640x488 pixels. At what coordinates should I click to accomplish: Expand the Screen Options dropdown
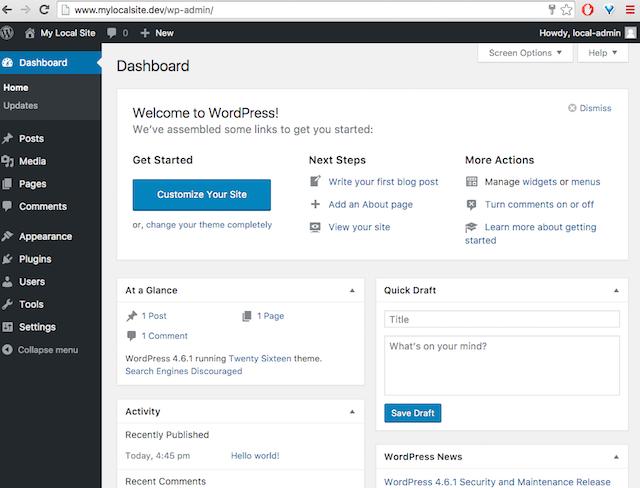526,53
